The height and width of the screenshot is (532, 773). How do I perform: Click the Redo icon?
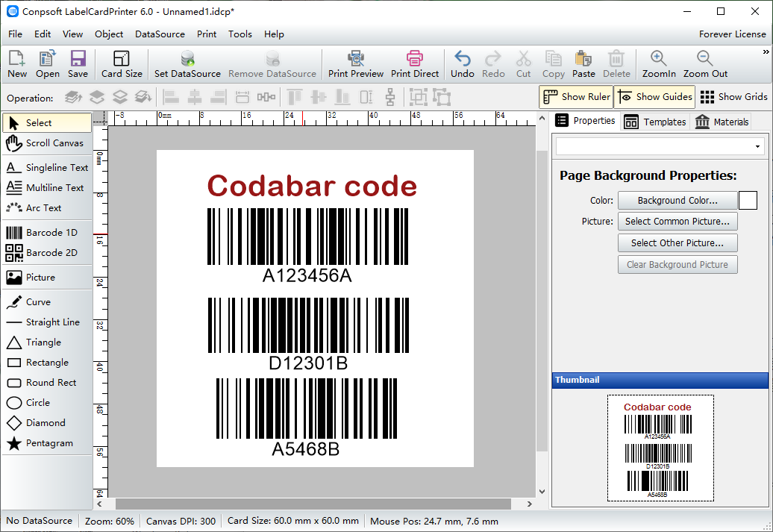click(x=493, y=64)
